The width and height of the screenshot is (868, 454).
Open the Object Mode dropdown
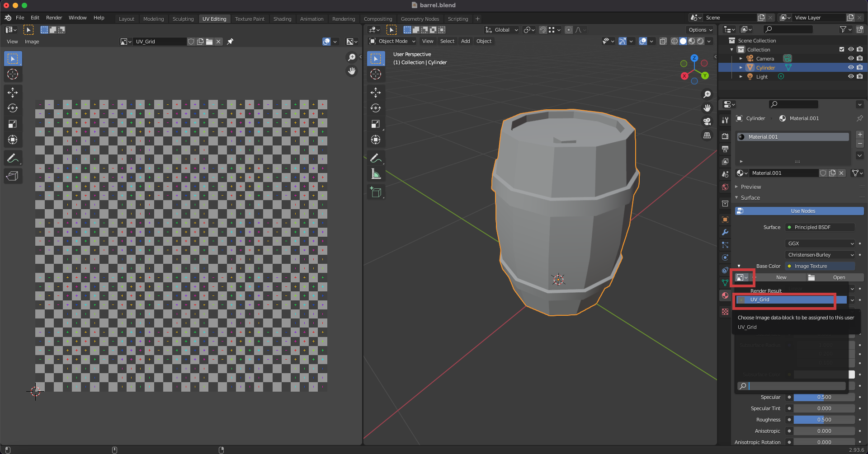(x=392, y=41)
